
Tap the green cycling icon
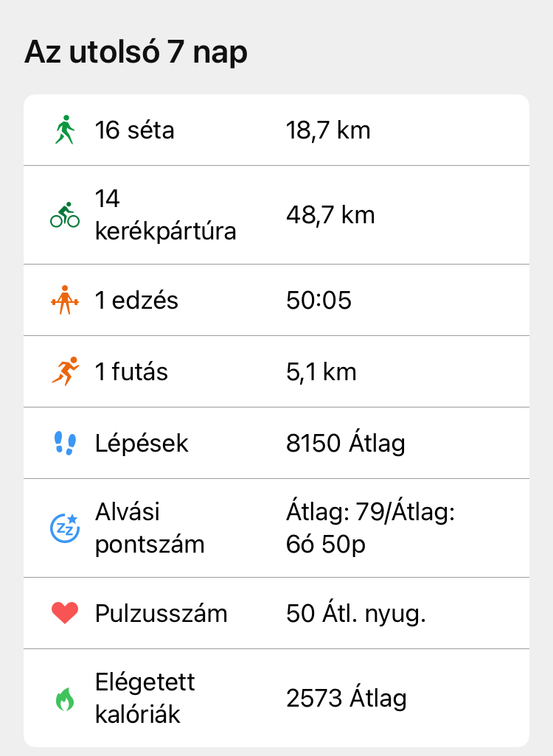pyautogui.click(x=65, y=215)
